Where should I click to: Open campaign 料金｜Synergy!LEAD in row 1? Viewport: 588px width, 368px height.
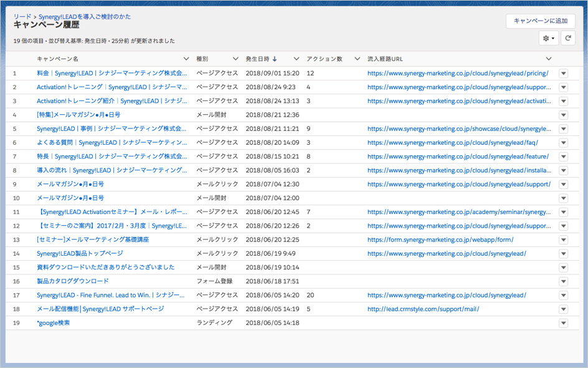(111, 73)
